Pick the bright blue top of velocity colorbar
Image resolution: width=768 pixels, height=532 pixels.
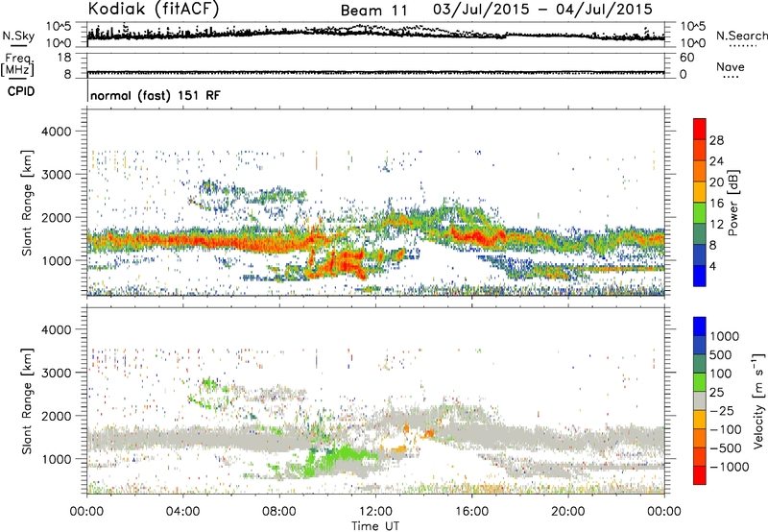[x=700, y=326]
